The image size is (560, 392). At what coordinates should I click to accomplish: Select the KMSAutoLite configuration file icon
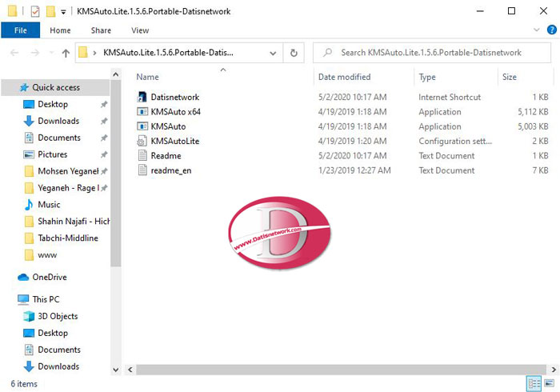[x=142, y=141]
